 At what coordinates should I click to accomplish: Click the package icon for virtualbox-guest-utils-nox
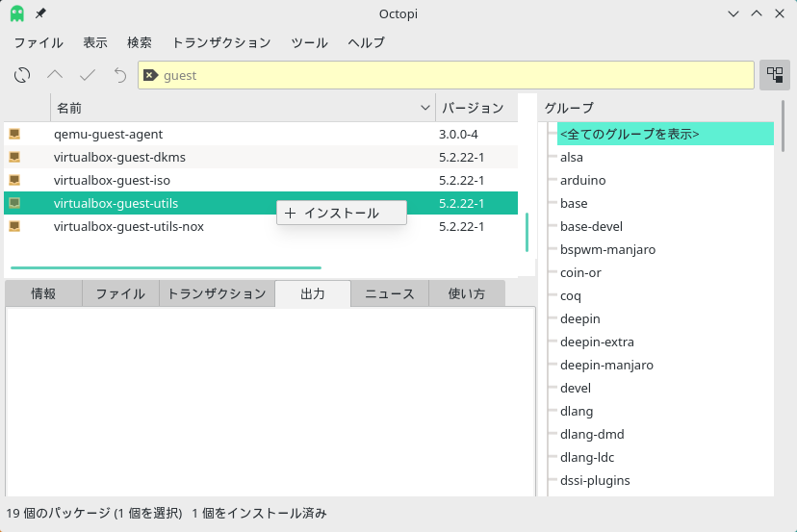pyautogui.click(x=14, y=226)
